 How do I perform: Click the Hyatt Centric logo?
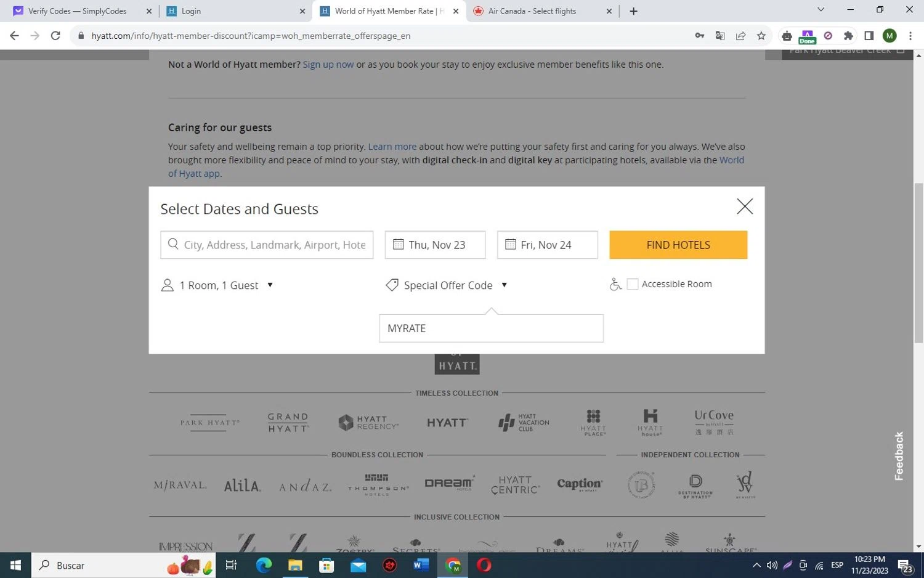[x=516, y=485]
